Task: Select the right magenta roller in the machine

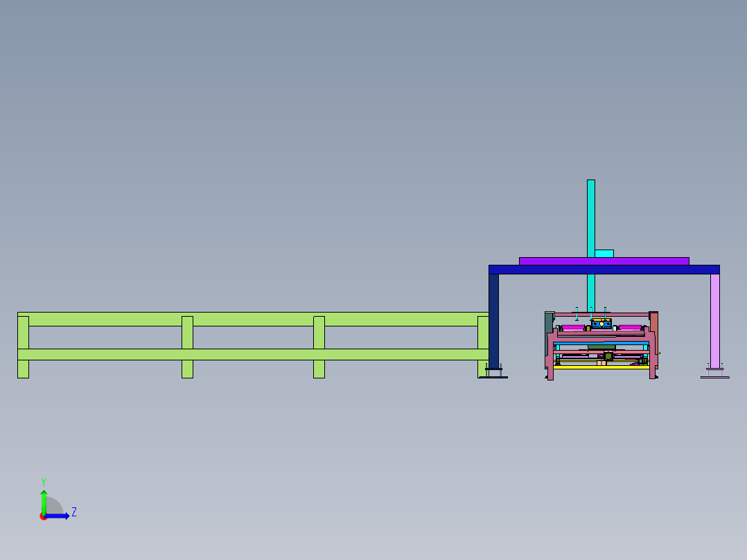Action: click(x=630, y=327)
